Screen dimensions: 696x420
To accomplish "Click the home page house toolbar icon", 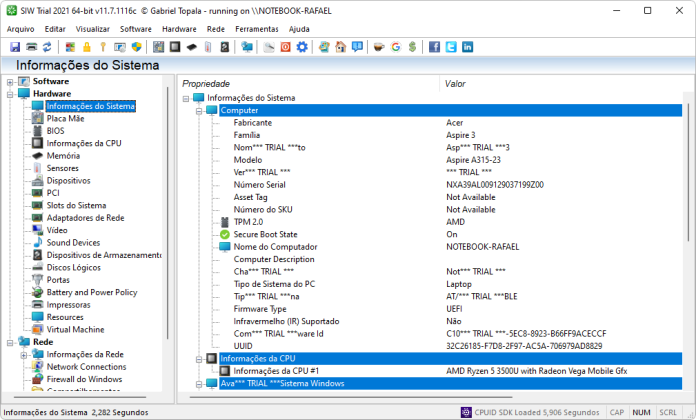I will (x=340, y=47).
